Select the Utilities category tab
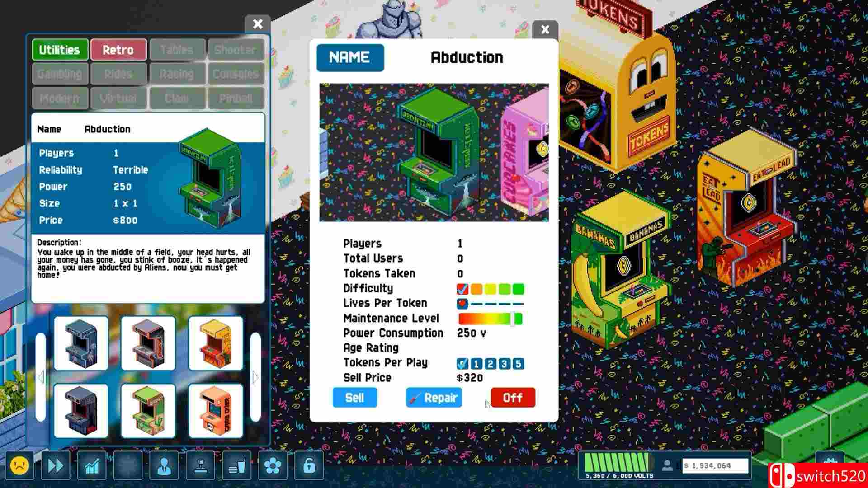868x488 pixels. tap(60, 49)
